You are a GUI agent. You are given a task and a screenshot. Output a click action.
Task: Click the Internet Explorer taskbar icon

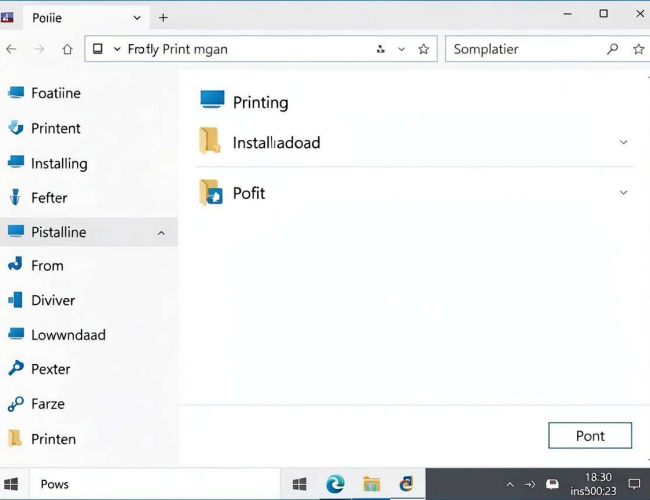pyautogui.click(x=406, y=484)
